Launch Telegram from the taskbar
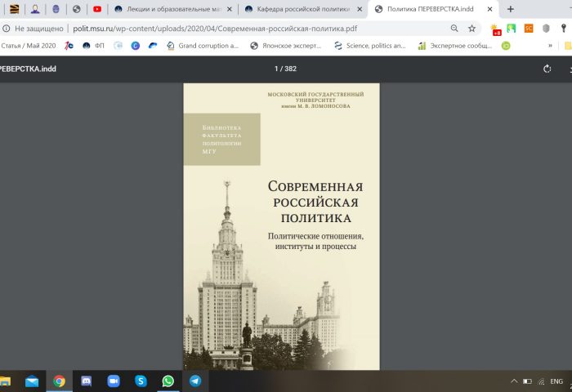Viewport: 572px width, 392px height. (195, 381)
